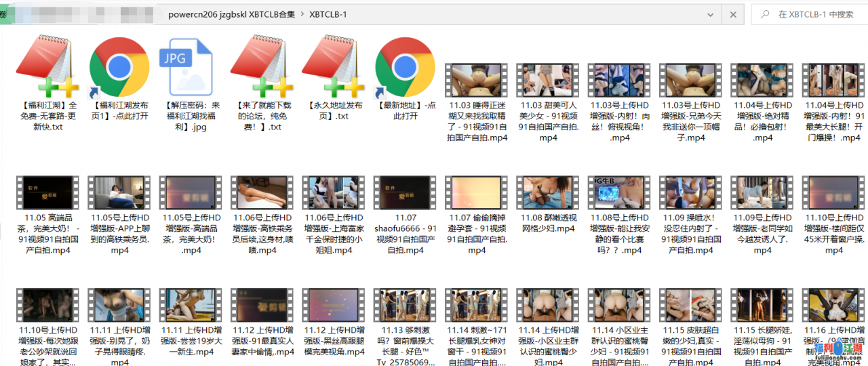
Task: Open the 最新地址 Chrome shortcut
Action: [406, 68]
